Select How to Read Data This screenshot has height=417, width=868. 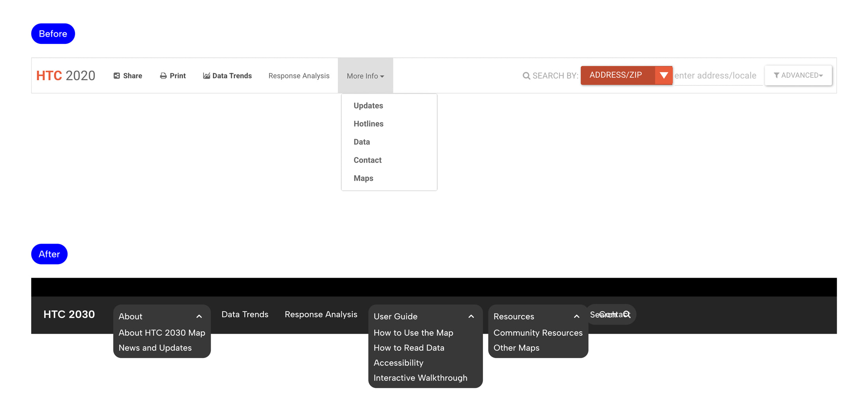point(409,347)
